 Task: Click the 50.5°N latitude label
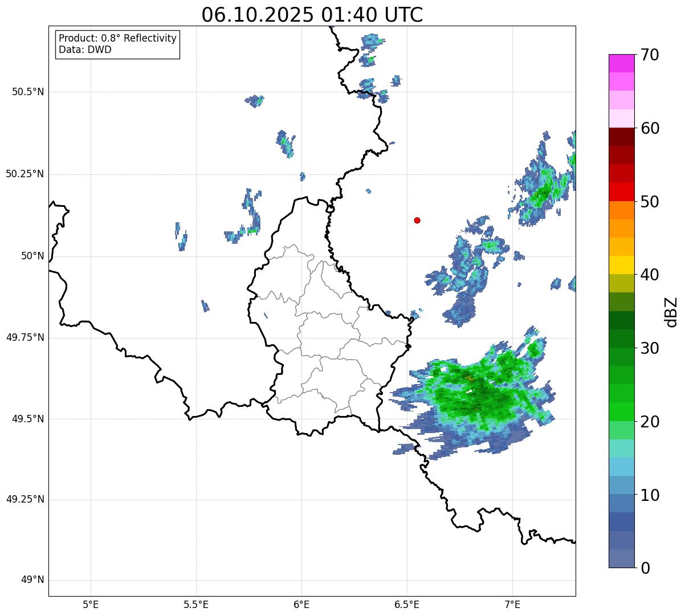click(28, 92)
